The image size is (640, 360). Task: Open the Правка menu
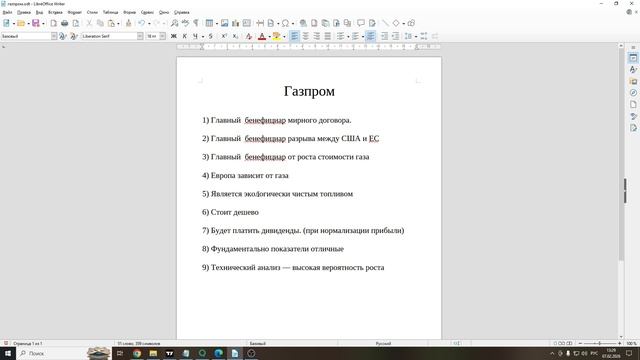24,12
